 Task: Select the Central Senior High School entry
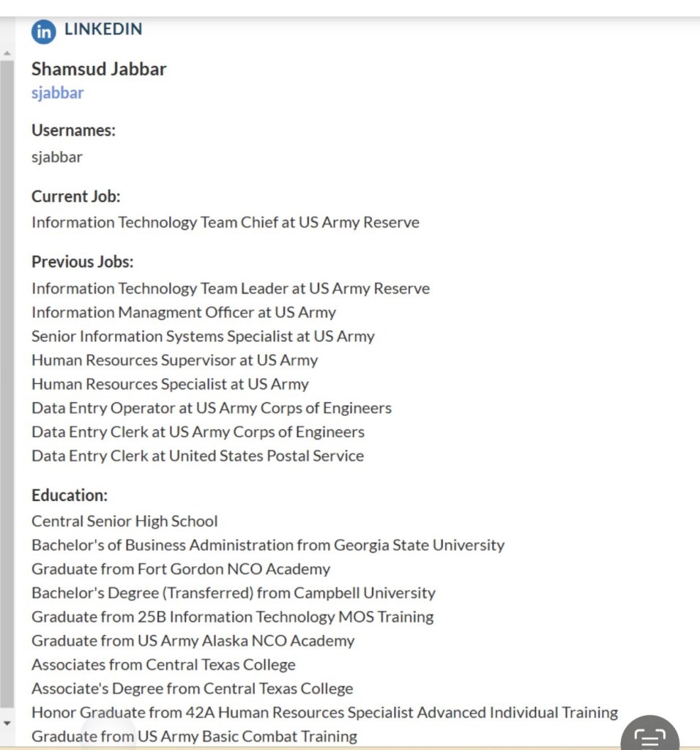(124, 521)
